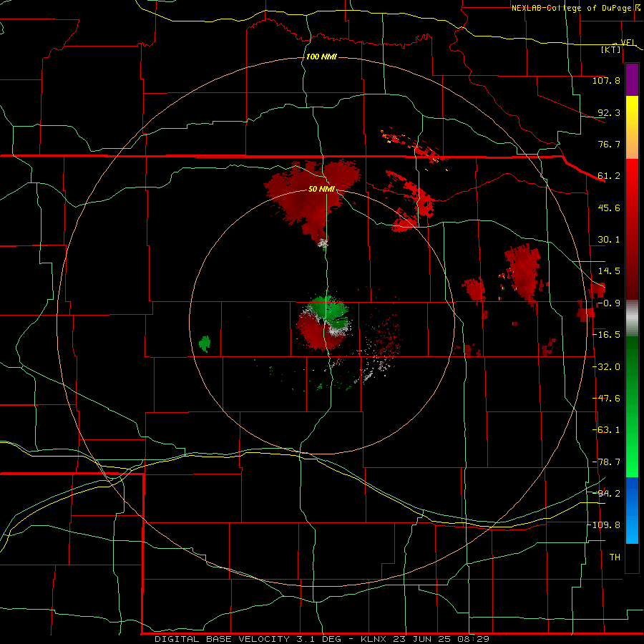The height and width of the screenshot is (644, 644).
Task: Click the 100 NMI range ring label
Action: (x=321, y=57)
